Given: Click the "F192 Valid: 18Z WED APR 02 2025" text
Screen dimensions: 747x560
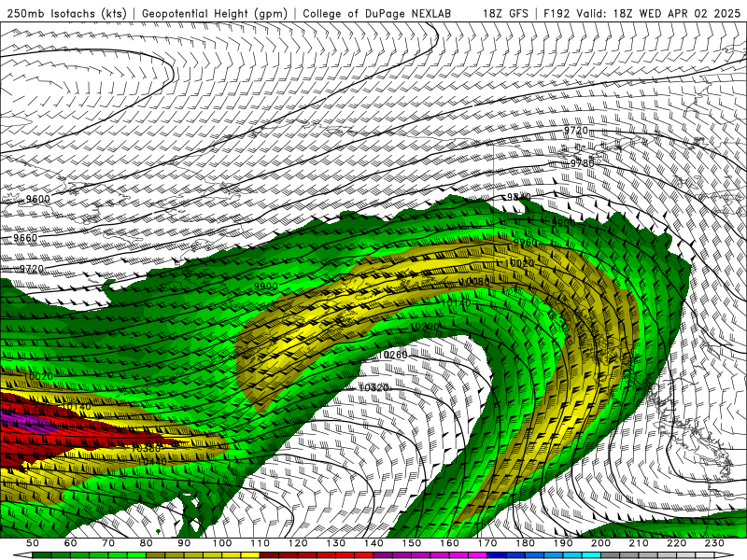Looking at the screenshot, I should [x=641, y=13].
